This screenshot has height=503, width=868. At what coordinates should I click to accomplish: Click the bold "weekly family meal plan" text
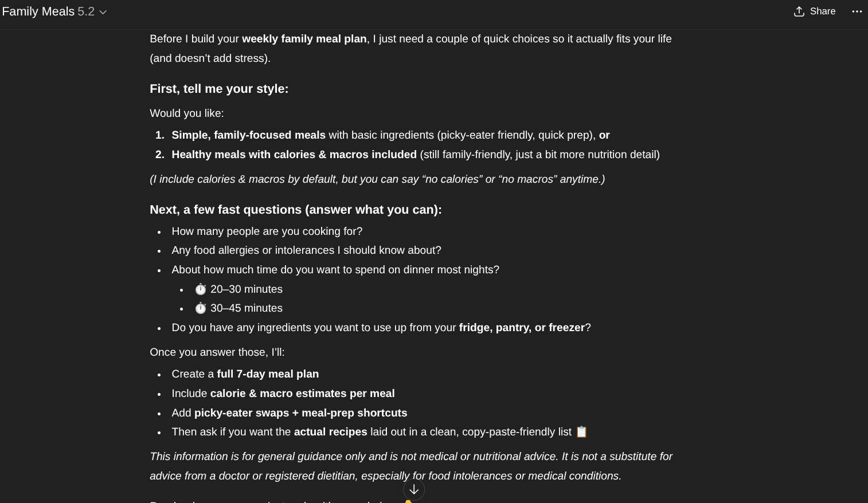coord(304,39)
